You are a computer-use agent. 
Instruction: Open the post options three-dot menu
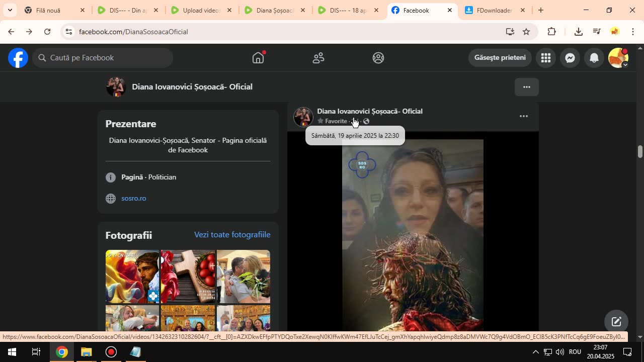524,116
